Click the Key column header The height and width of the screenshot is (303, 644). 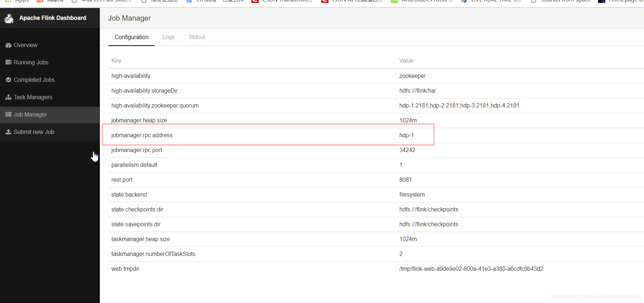point(116,60)
